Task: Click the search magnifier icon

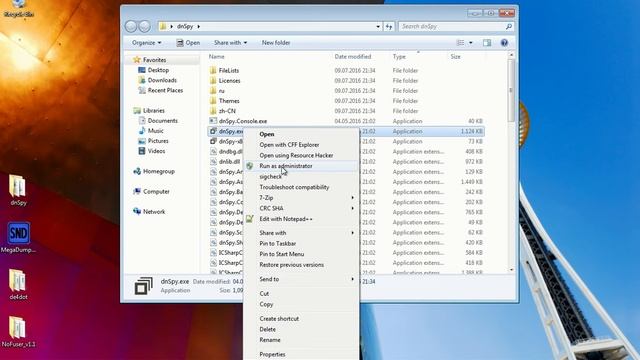Action: [x=509, y=27]
